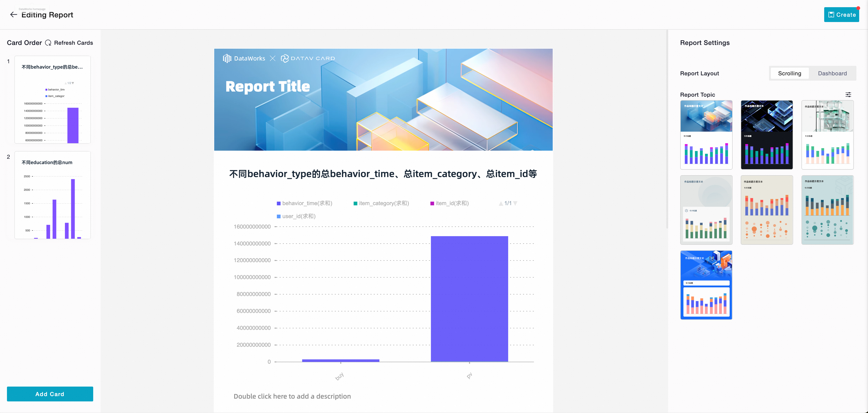This screenshot has width=868, height=413.
Task: Toggle user_id(求和) legend series
Action: coord(296,216)
